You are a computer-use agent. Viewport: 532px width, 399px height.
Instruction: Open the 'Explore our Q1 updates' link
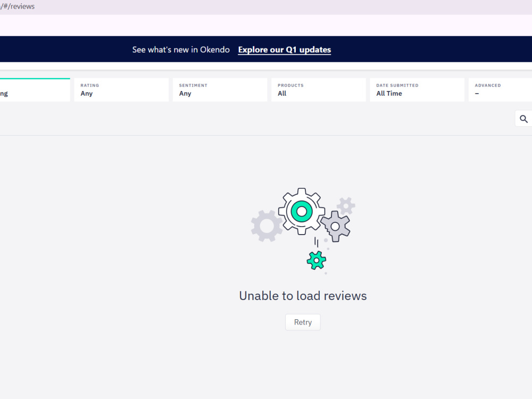click(x=284, y=49)
